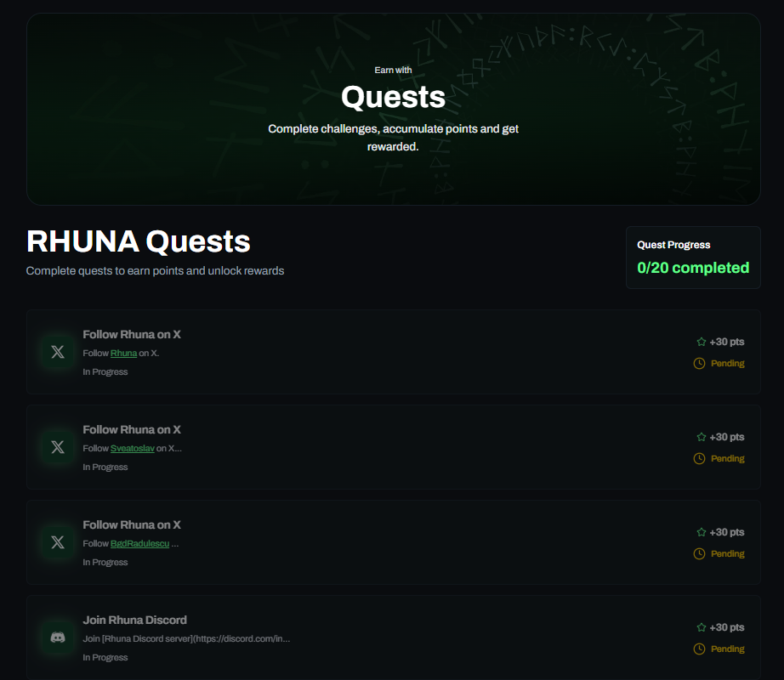
Task: Click In Progress status in the Rhuna link quest
Action: 105,372
